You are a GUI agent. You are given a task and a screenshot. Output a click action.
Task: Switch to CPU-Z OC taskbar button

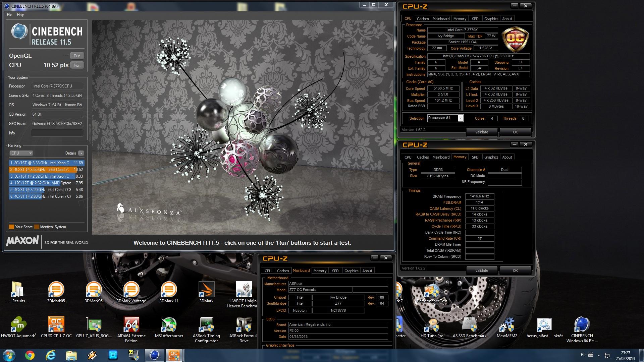(174, 355)
